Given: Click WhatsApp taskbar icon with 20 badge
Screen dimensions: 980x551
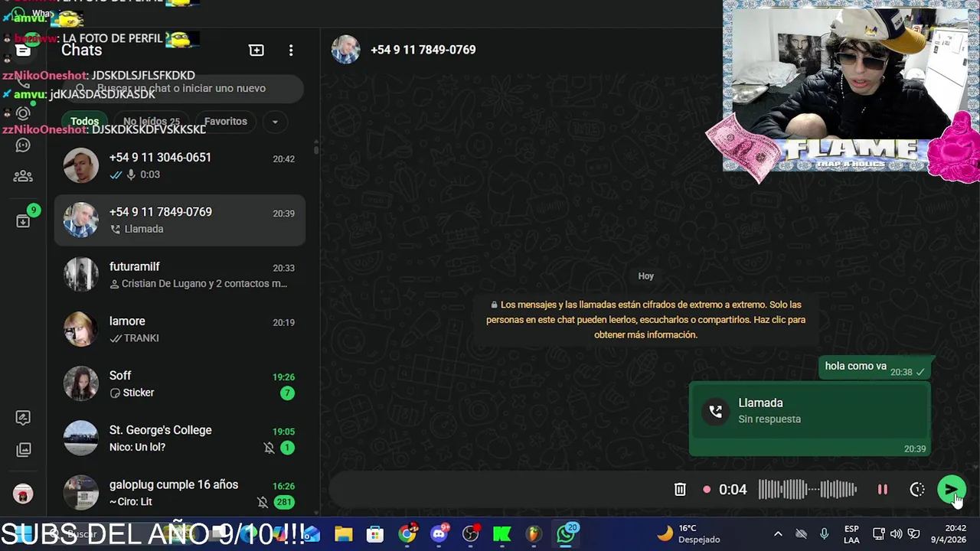Looking at the screenshot, I should [x=567, y=533].
